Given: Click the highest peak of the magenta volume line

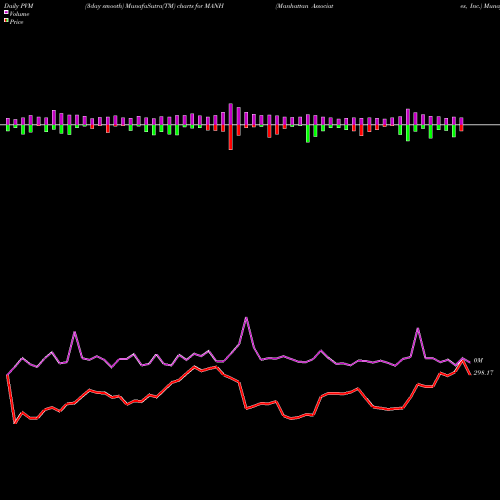Looking at the screenshot, I should pos(246,318).
